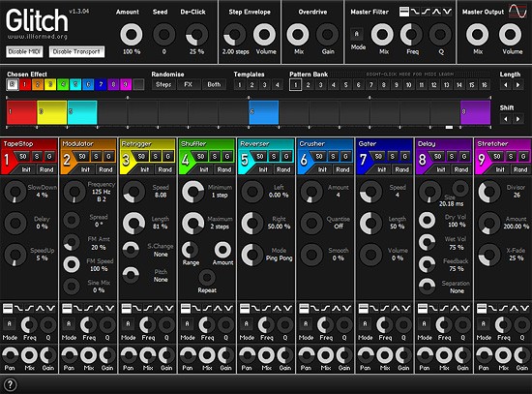Shift pattern left with Shift arrow

(x=506, y=119)
